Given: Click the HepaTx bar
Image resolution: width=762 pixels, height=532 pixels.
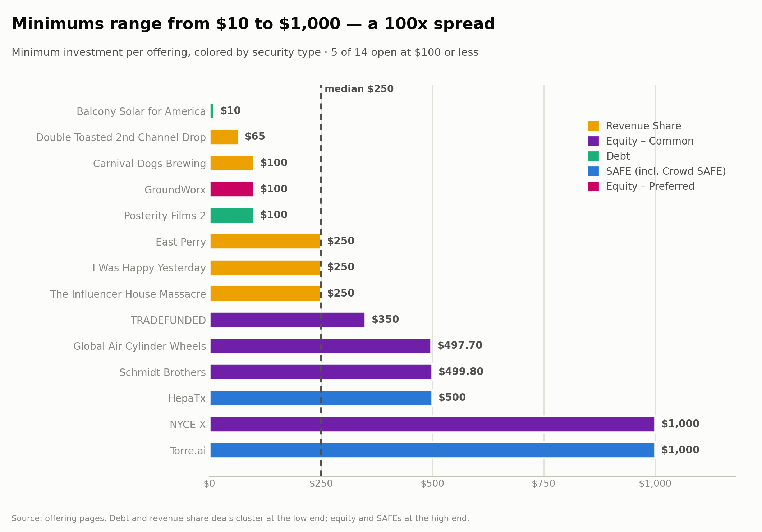Looking at the screenshot, I should (x=321, y=398).
